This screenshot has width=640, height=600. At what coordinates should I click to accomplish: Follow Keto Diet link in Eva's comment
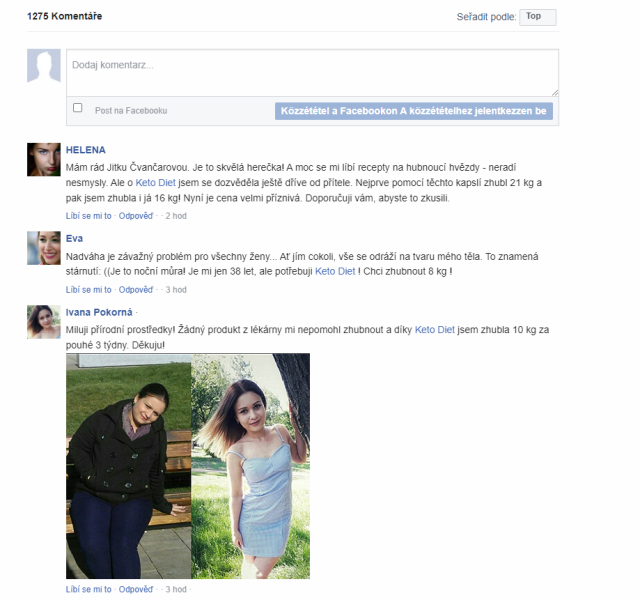click(x=335, y=271)
